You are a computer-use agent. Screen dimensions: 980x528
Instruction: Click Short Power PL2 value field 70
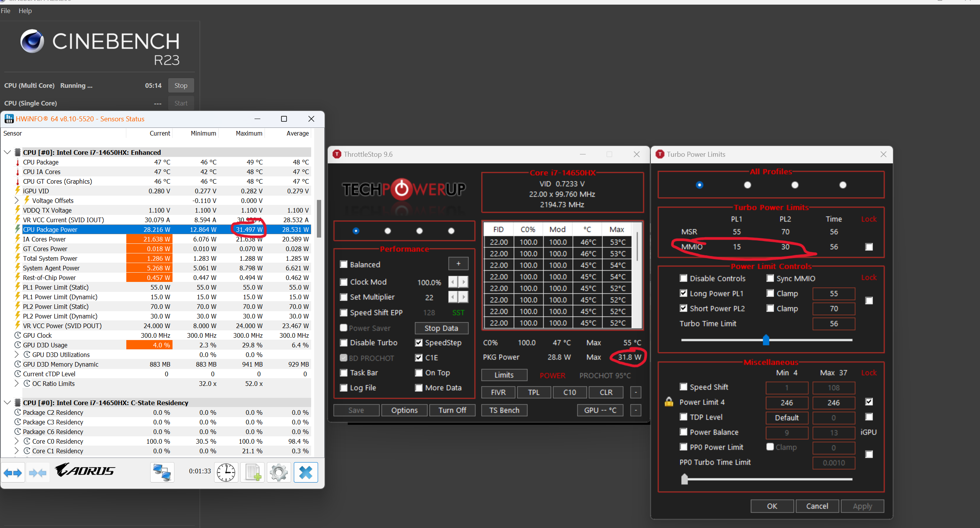(x=834, y=308)
